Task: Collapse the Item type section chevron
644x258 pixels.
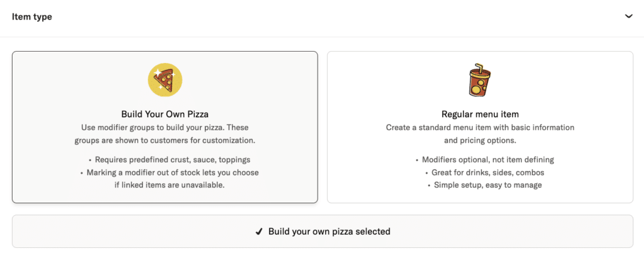Action: [628, 16]
